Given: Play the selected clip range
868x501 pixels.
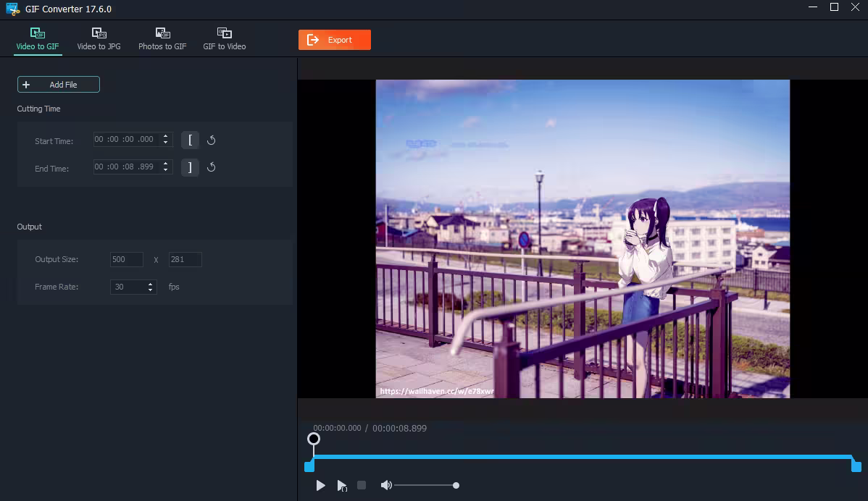Looking at the screenshot, I should (x=341, y=486).
